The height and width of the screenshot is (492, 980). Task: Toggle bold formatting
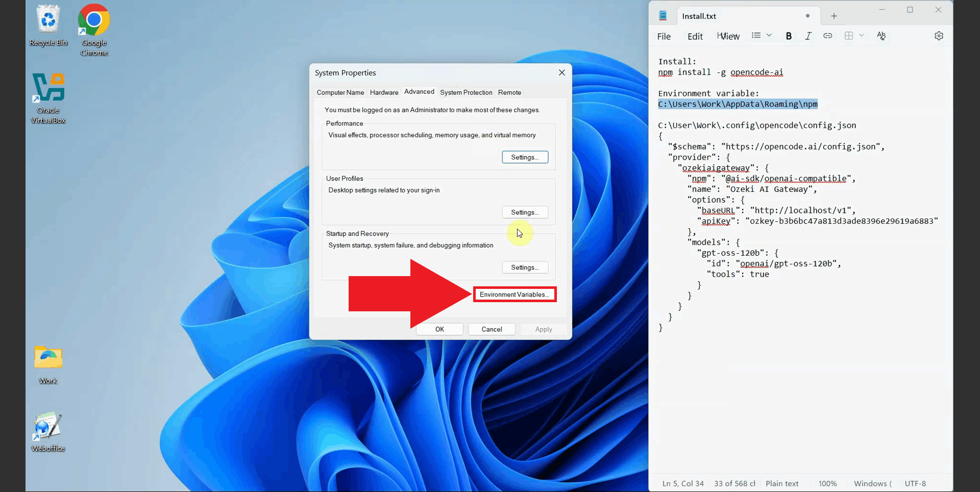tap(789, 36)
